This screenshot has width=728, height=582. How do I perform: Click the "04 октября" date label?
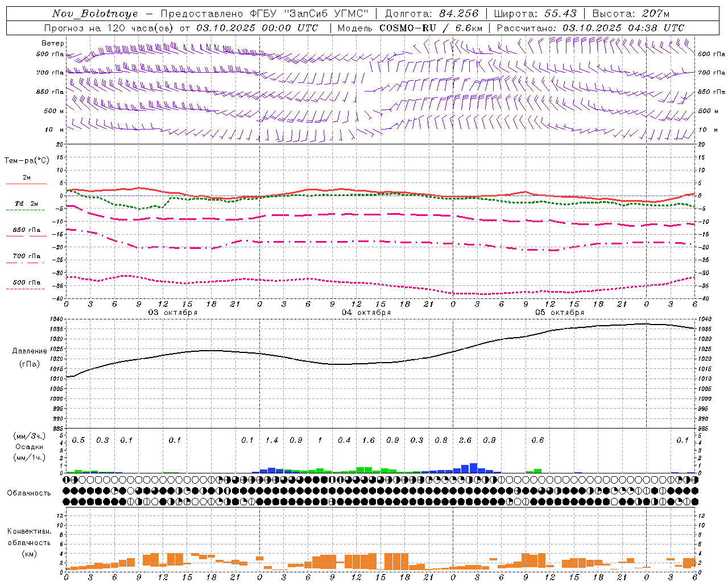pos(366,313)
